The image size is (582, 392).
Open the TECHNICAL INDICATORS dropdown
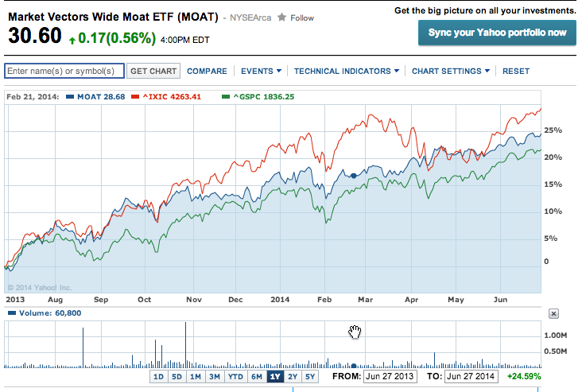[x=347, y=71]
